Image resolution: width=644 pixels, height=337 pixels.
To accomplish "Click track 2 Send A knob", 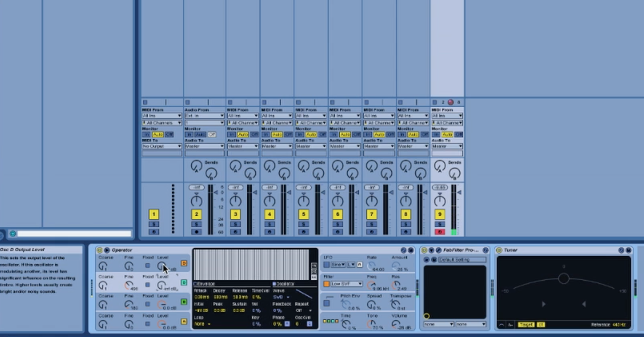I will click(197, 166).
